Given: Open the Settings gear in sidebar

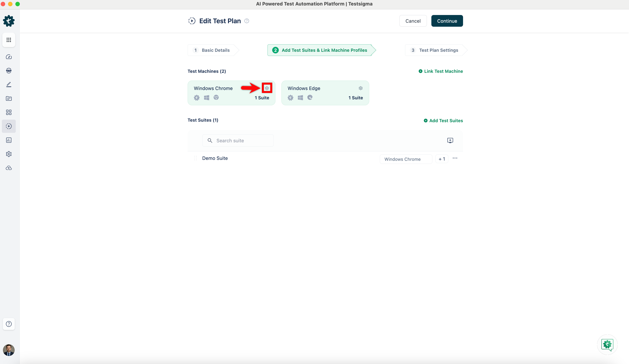Looking at the screenshot, I should coord(9,154).
